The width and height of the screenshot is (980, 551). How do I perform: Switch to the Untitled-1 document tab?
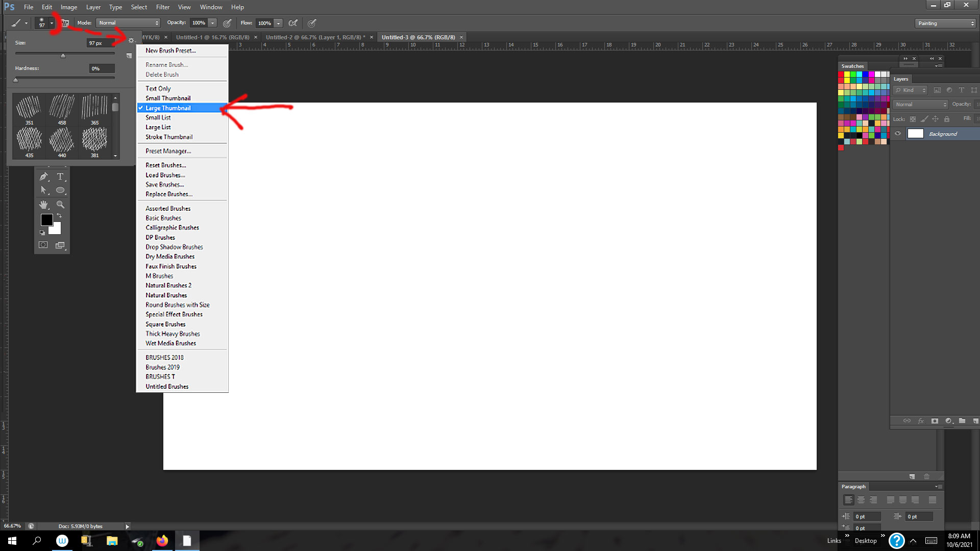[212, 37]
